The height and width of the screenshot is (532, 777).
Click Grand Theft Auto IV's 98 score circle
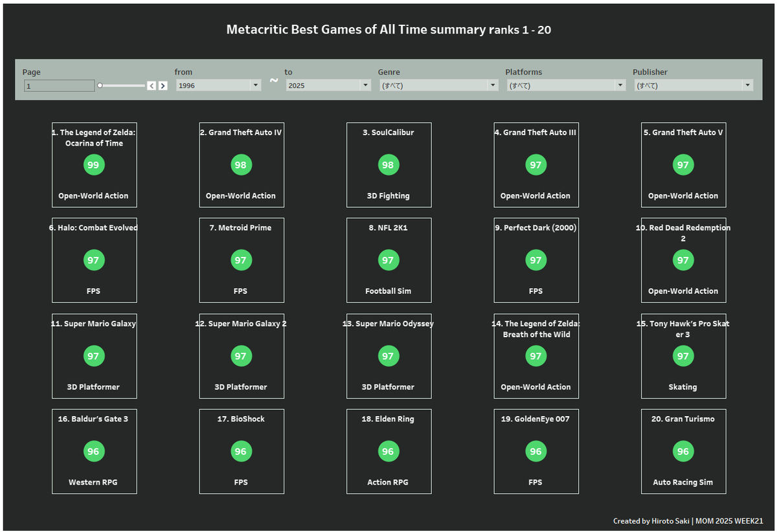point(242,164)
